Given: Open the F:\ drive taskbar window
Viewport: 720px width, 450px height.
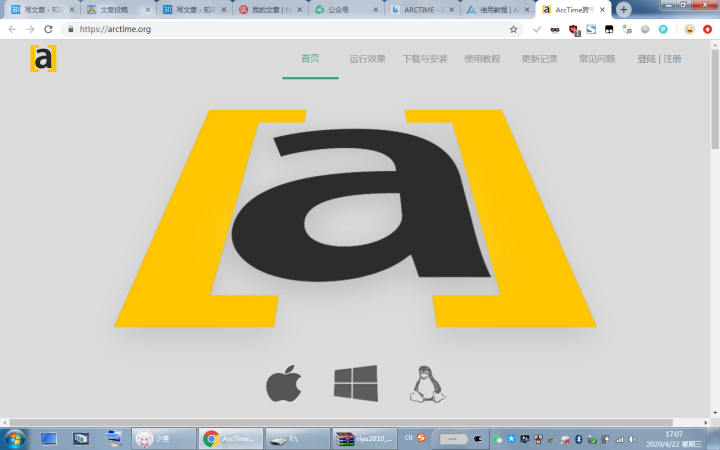Looking at the screenshot, I should pyautogui.click(x=298, y=439).
